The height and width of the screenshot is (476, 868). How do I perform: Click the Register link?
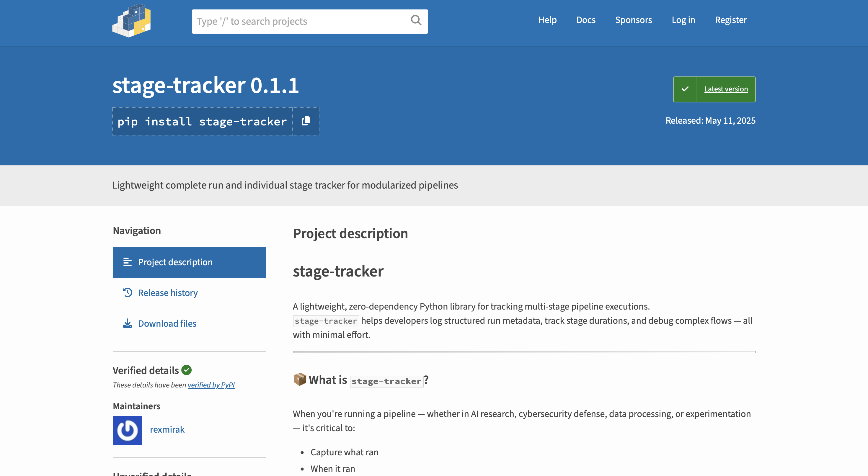point(730,20)
